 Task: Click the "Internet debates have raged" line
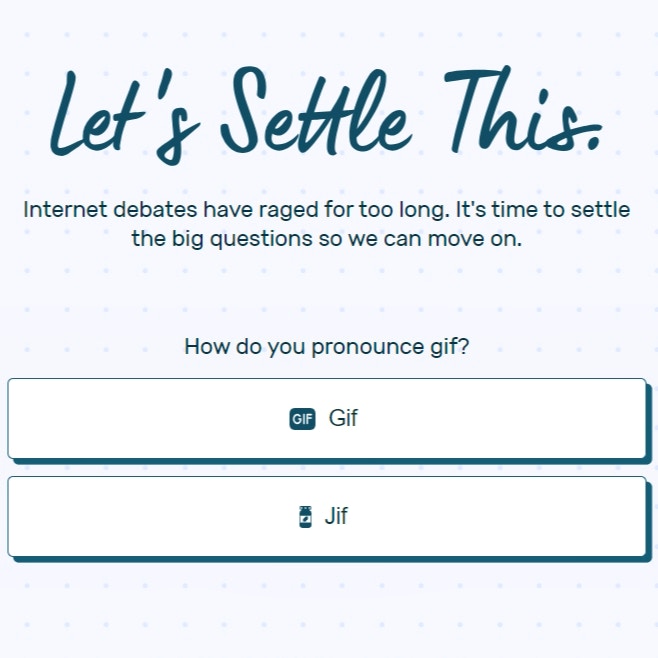326,209
